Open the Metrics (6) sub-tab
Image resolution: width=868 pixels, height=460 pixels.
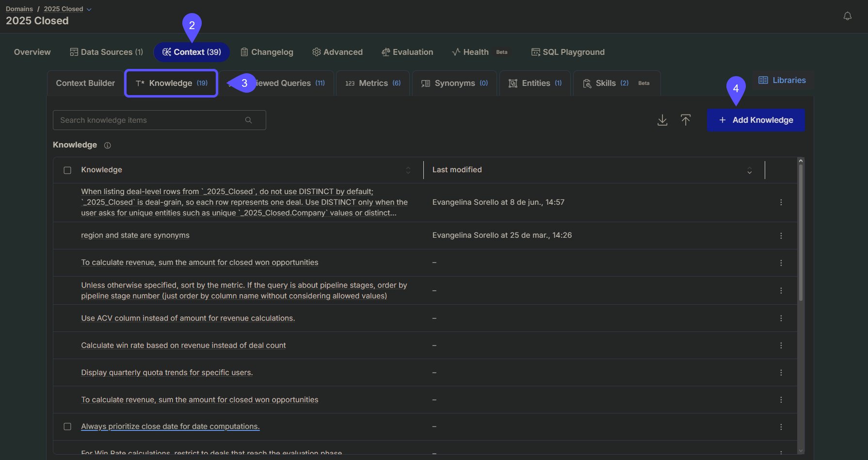(x=373, y=83)
